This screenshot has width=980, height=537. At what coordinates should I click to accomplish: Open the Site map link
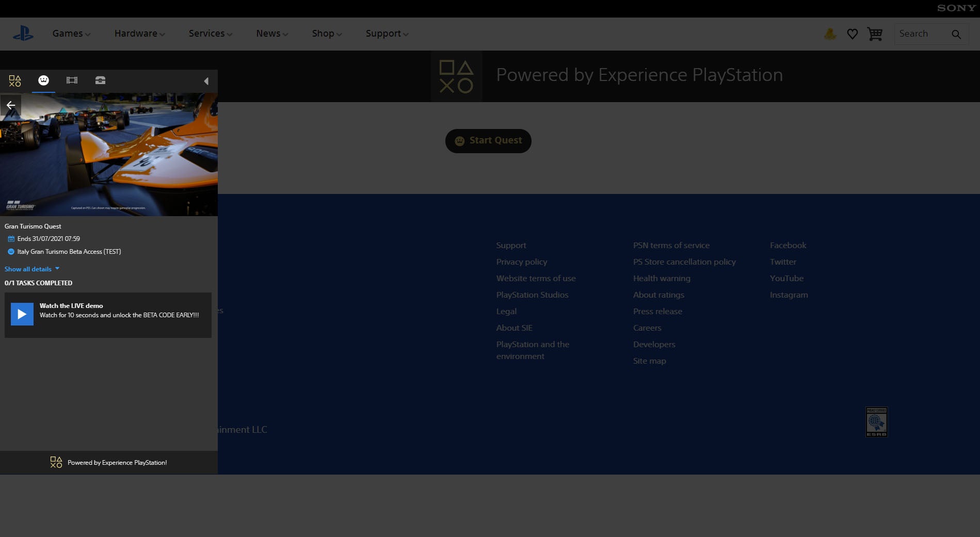click(649, 361)
